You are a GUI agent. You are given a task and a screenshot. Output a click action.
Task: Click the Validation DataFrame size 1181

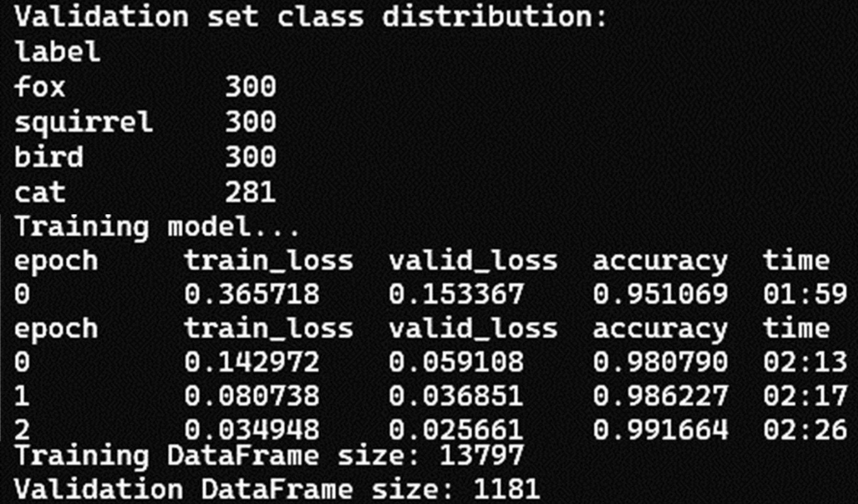[506, 489]
